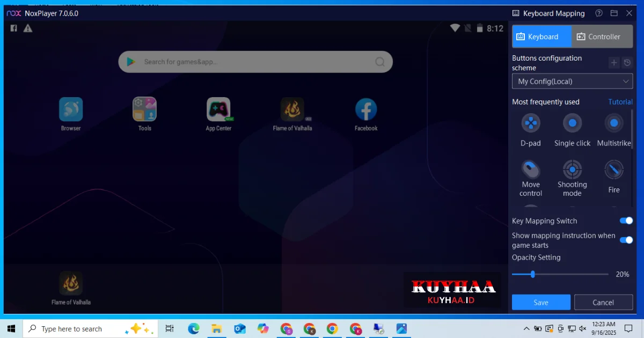This screenshot has height=338, width=644.
Task: Switch to the Controller tab
Action: pyautogui.click(x=602, y=36)
